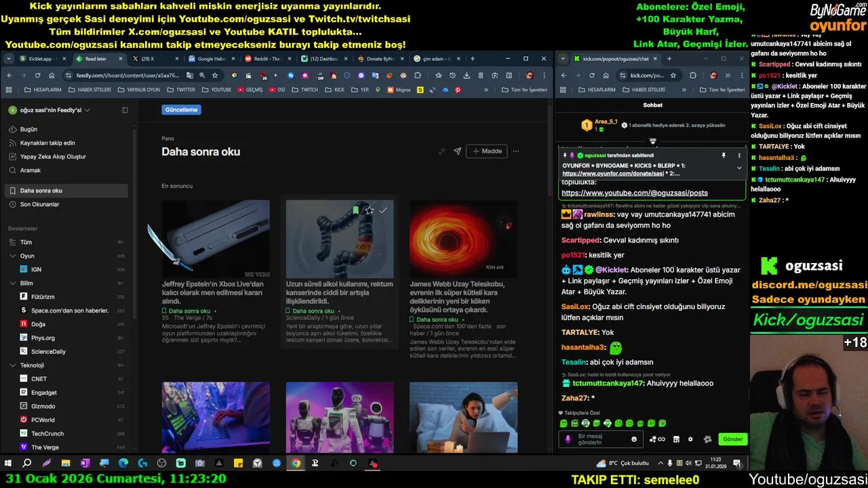Mark alcohol article as read checkmark
The height and width of the screenshot is (488, 868).
pyautogui.click(x=383, y=210)
